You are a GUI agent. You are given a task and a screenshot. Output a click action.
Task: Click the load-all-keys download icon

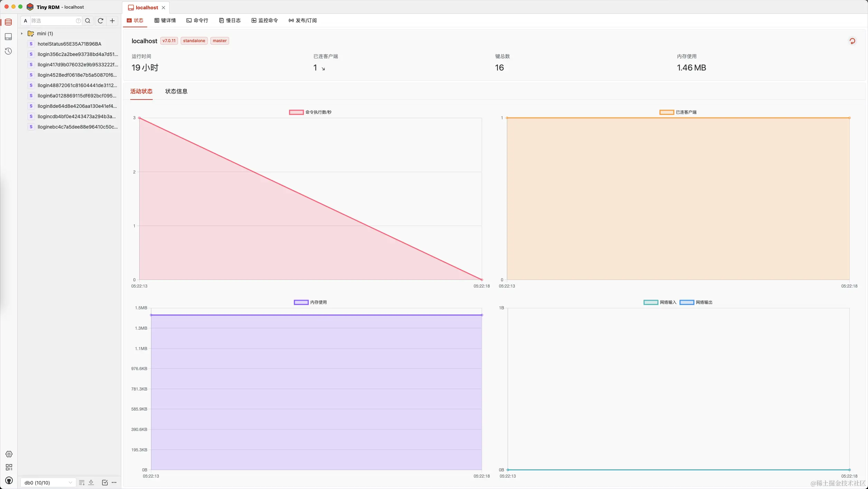click(91, 482)
